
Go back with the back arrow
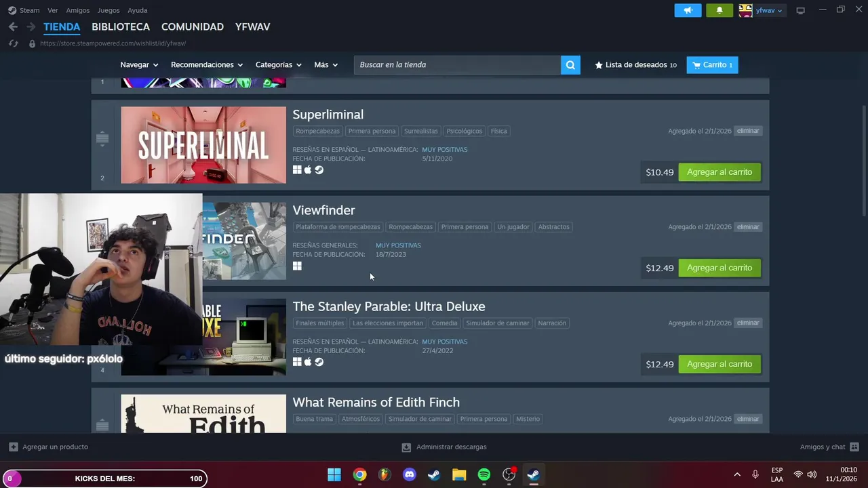tap(13, 27)
